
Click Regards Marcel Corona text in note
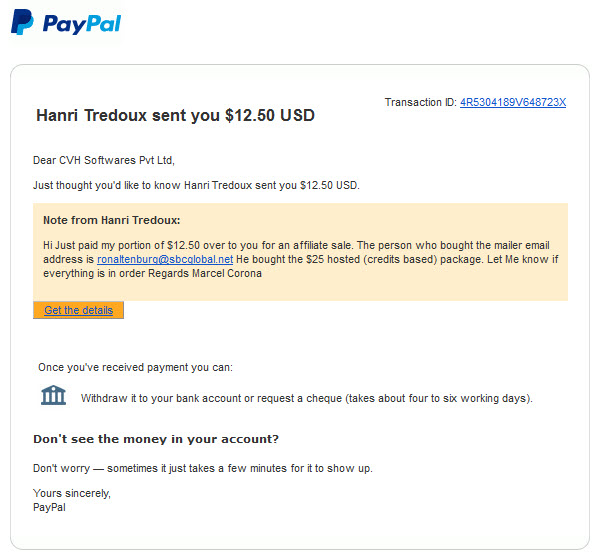[205, 273]
